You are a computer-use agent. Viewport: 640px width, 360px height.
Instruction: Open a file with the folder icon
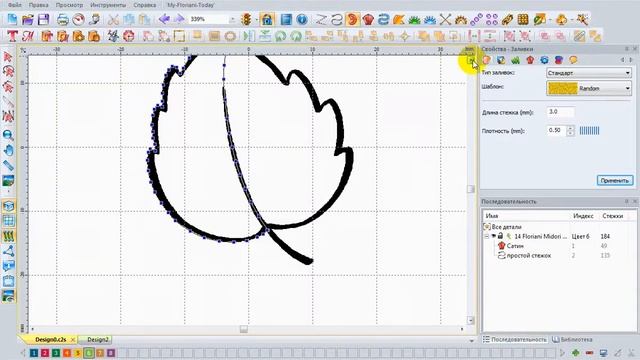28,19
